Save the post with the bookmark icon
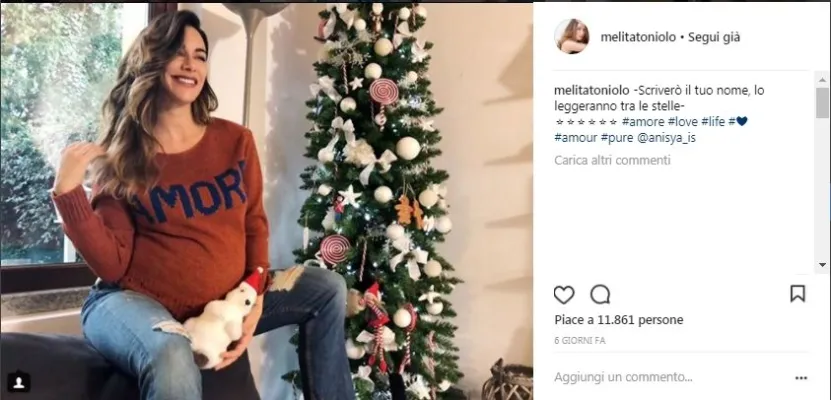Image resolution: width=831 pixels, height=400 pixels. (797, 293)
